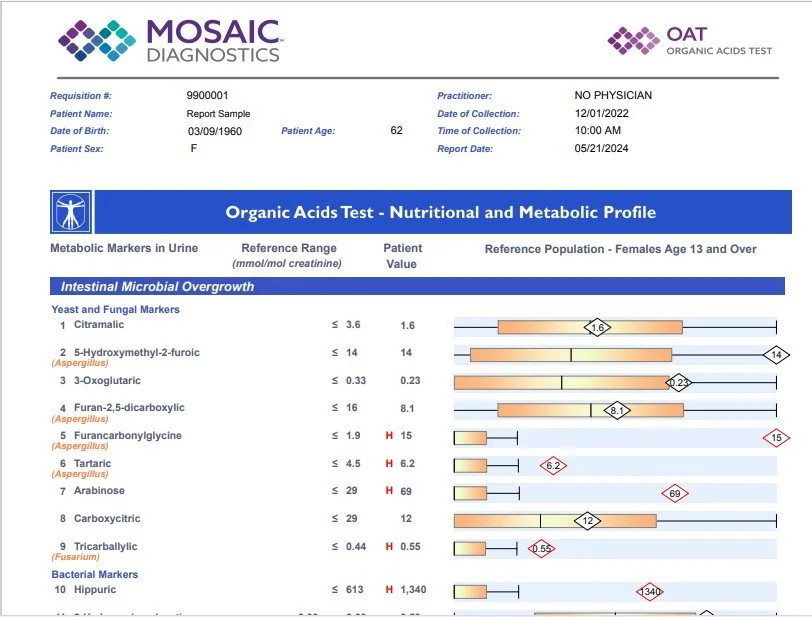Click the Yeast and Fungal Markers heading
The height and width of the screenshot is (617, 812).
pos(115,309)
